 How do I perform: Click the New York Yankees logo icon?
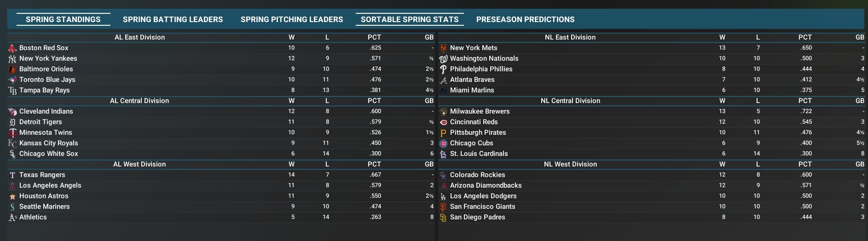coord(12,58)
